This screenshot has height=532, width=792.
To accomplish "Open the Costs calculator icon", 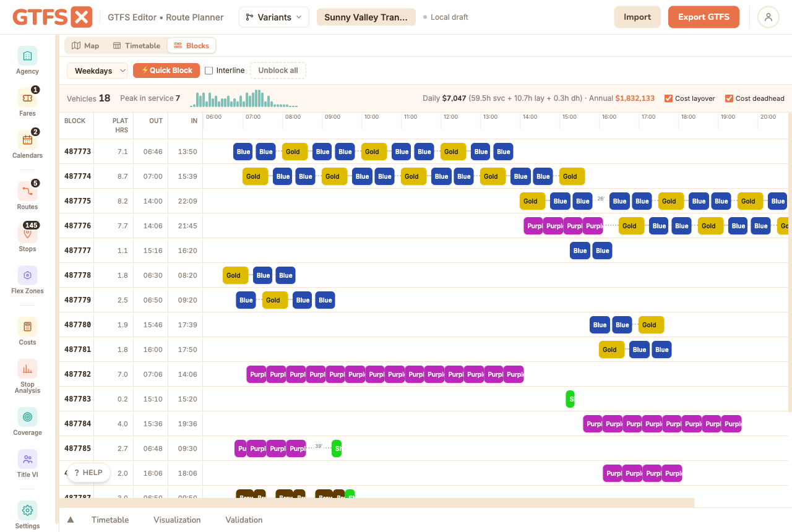I will [27, 327].
